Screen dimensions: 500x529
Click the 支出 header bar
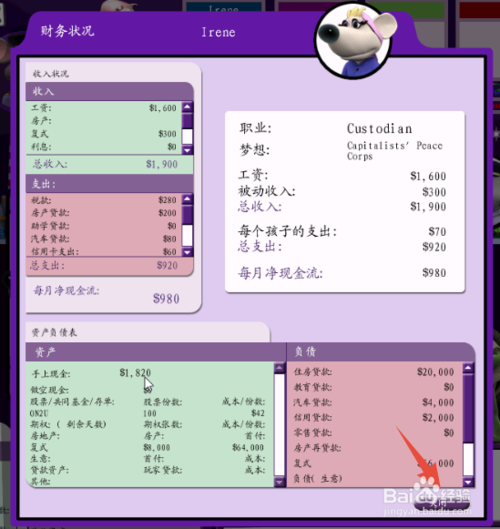point(110,184)
